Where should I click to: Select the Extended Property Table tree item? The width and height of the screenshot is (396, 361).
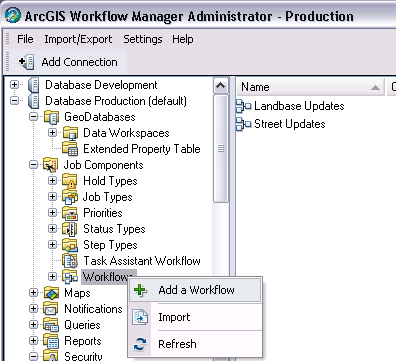[x=142, y=149]
